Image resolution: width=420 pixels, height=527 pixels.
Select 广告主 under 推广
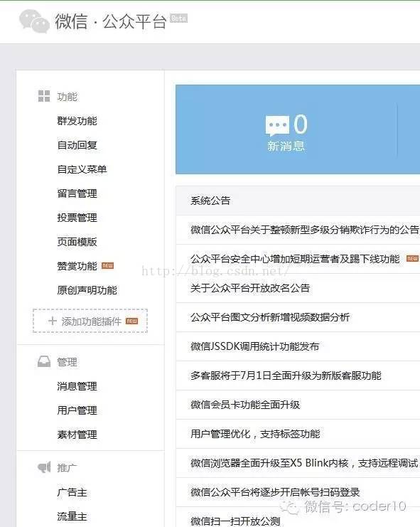tap(72, 492)
